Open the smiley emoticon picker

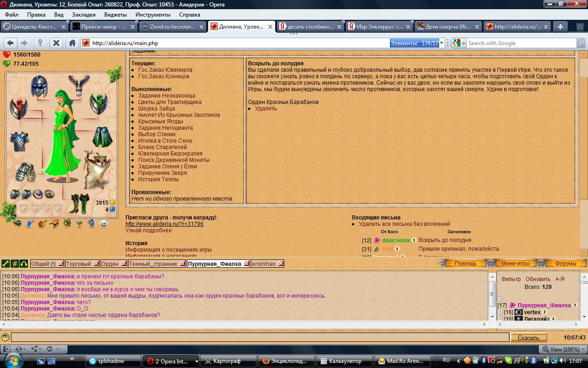pos(6,337)
